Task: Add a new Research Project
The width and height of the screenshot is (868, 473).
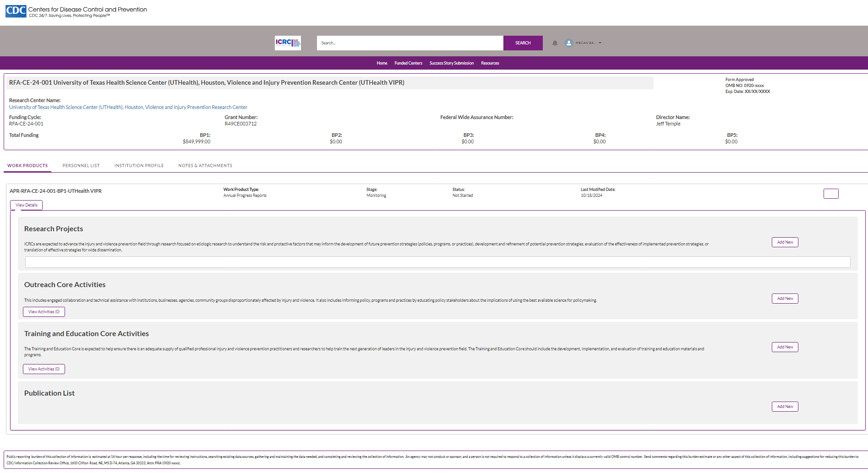Action: pyautogui.click(x=785, y=242)
